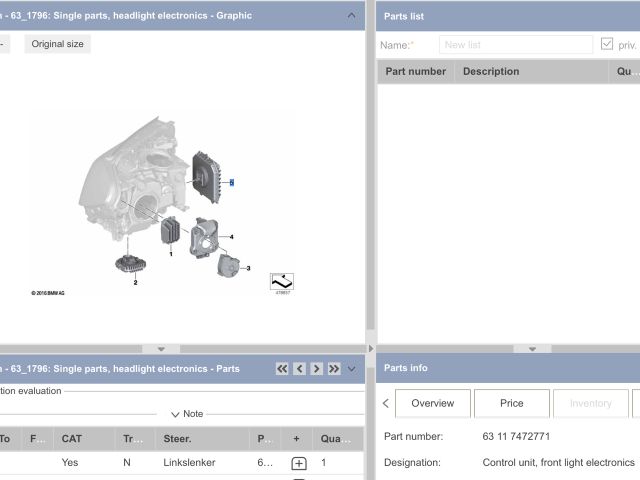640x480 pixels.
Task: Go to the next diagram page
Action: (x=316, y=369)
